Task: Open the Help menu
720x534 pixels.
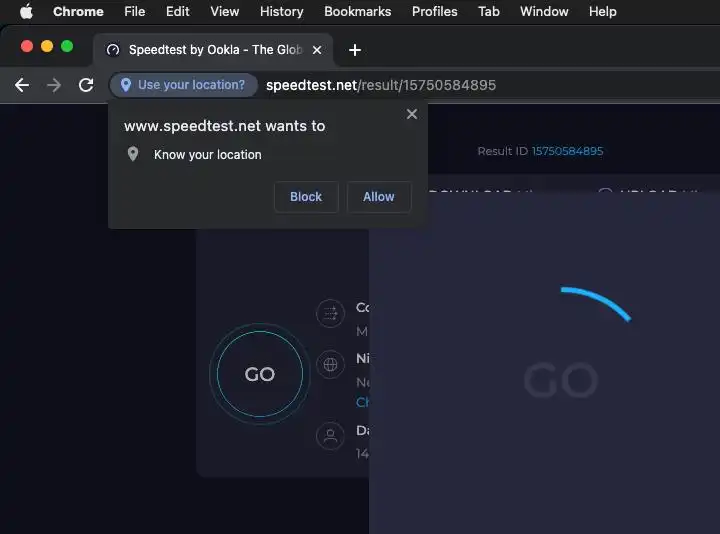Action: coord(602,11)
